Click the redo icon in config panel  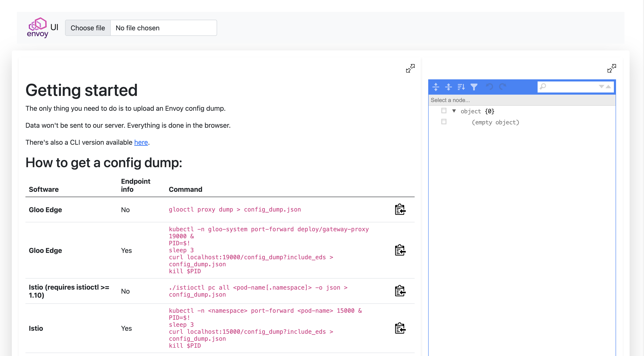tap(503, 87)
